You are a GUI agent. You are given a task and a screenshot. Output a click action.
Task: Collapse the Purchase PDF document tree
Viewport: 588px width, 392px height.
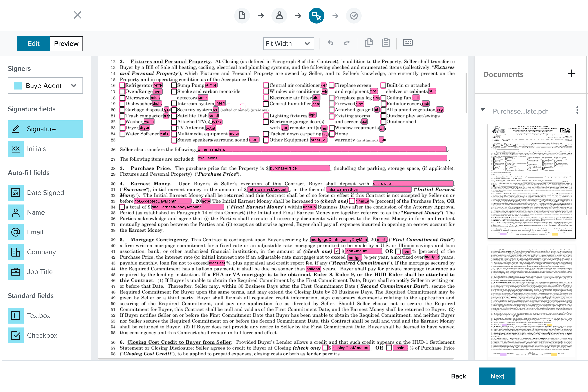(482, 109)
